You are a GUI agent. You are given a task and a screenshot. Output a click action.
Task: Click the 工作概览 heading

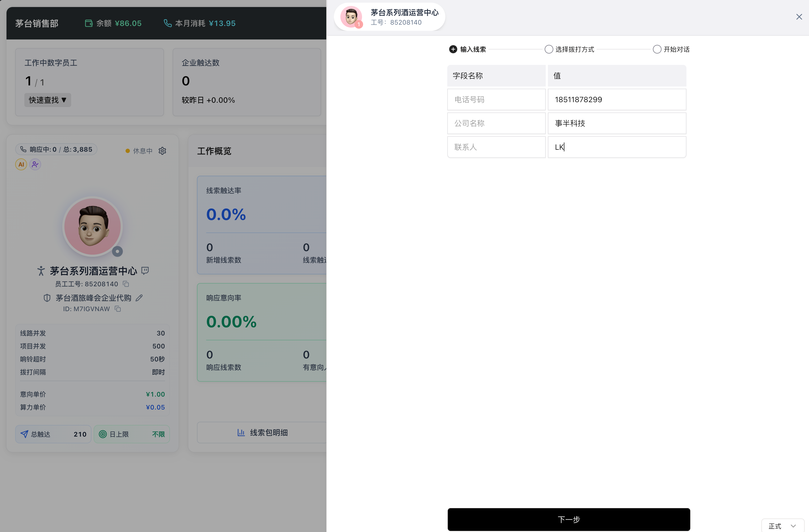[x=214, y=151]
